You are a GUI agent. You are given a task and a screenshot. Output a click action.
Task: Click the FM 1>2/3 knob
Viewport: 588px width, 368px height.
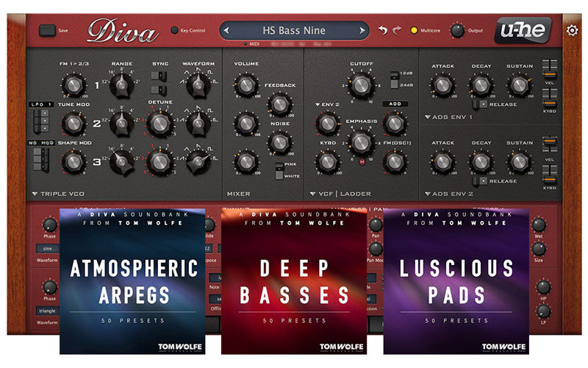[73, 85]
